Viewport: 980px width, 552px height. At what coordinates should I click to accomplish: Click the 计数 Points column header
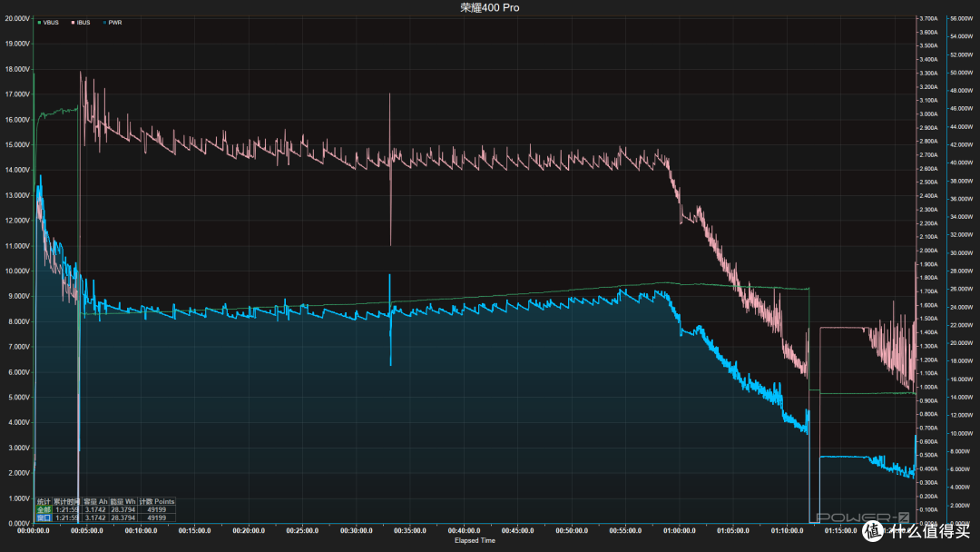(x=156, y=502)
